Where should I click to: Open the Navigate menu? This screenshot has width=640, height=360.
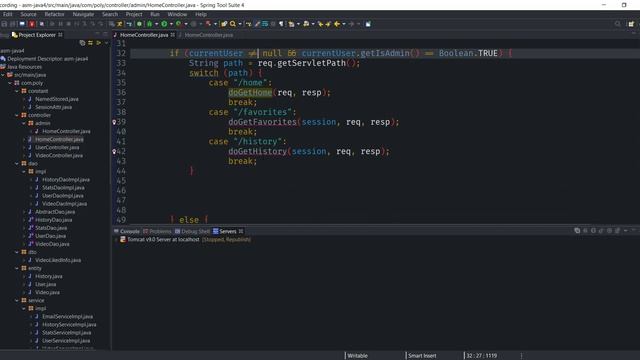(83, 14)
